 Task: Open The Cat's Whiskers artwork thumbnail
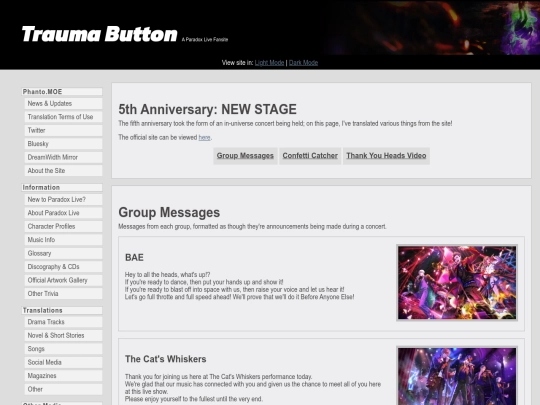[x=457, y=376]
